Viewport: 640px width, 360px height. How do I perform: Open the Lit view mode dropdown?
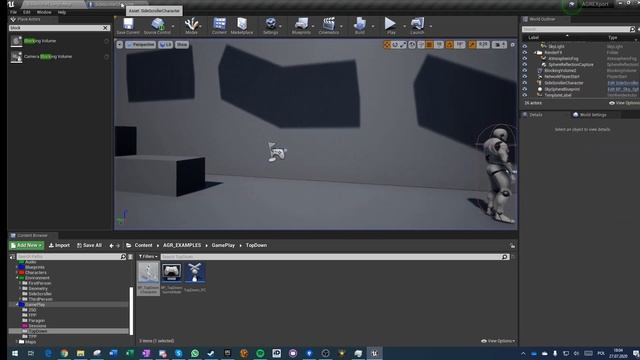coord(165,44)
